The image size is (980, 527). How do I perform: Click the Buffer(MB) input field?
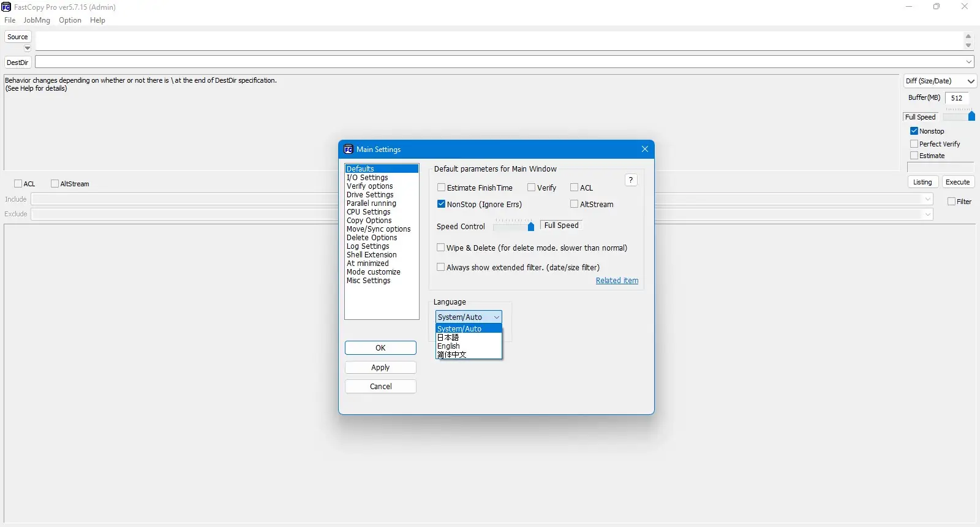tap(957, 98)
